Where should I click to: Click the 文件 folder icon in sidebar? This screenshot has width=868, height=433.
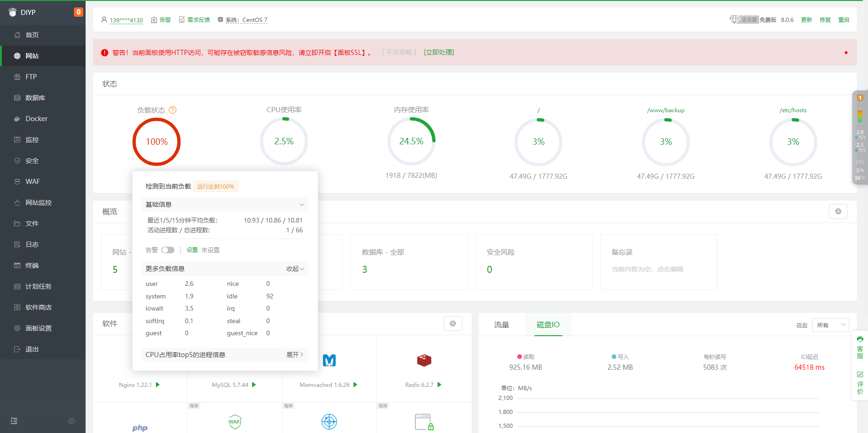[x=17, y=223]
